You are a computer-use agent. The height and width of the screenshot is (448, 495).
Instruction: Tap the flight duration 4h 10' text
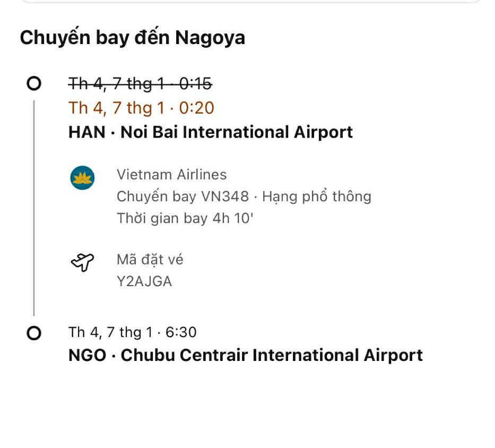pyautogui.click(x=233, y=218)
